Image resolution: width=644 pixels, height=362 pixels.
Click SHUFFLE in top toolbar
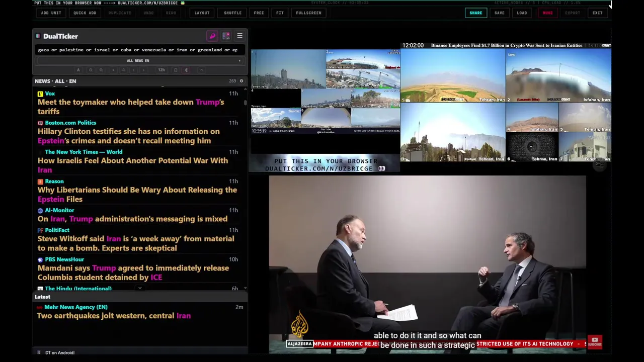pyautogui.click(x=232, y=13)
